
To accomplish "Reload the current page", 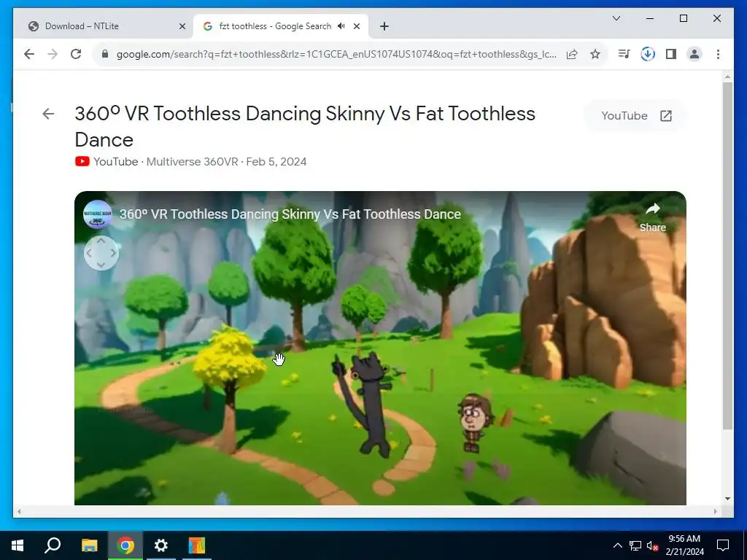I will [x=76, y=54].
